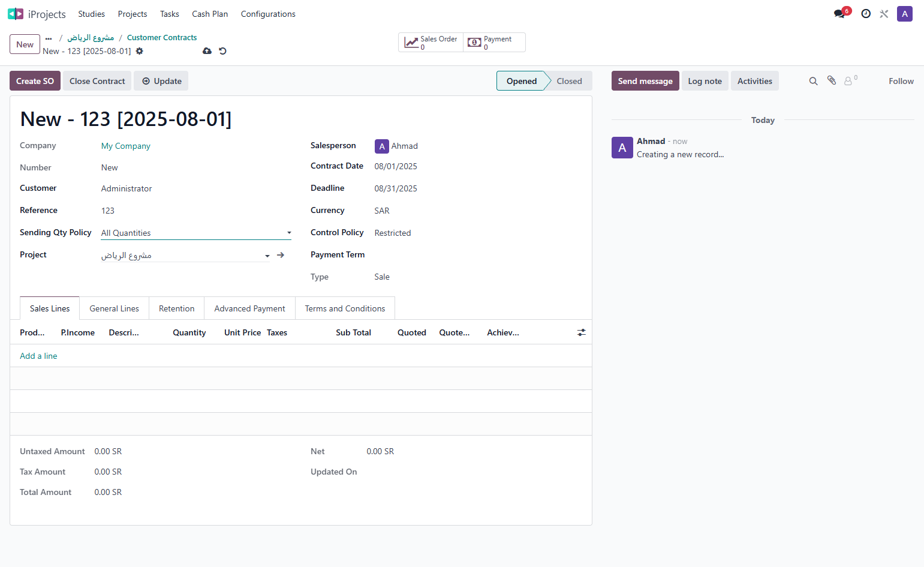924x567 pixels.
Task: Click the gear actions icon beside record name
Action: click(140, 51)
